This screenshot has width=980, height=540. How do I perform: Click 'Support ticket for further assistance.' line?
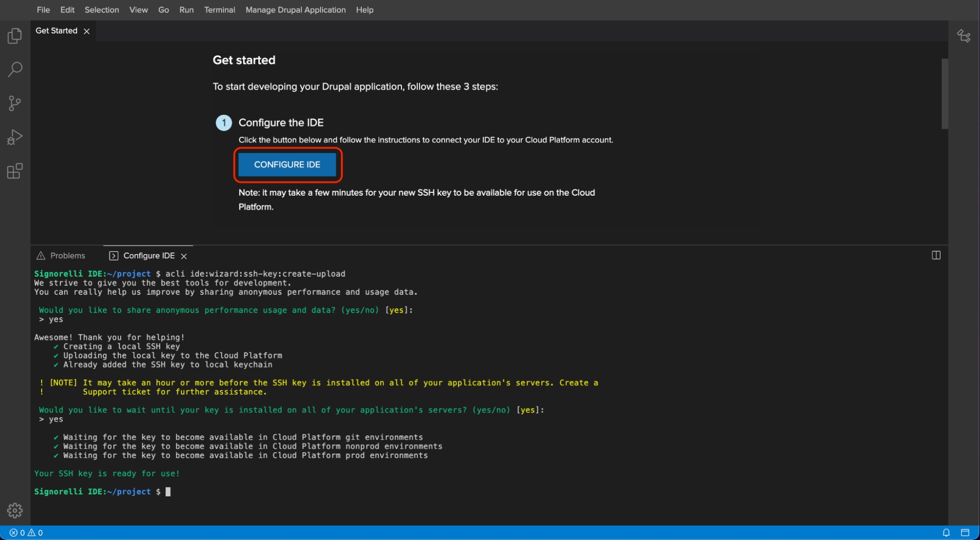175,392
